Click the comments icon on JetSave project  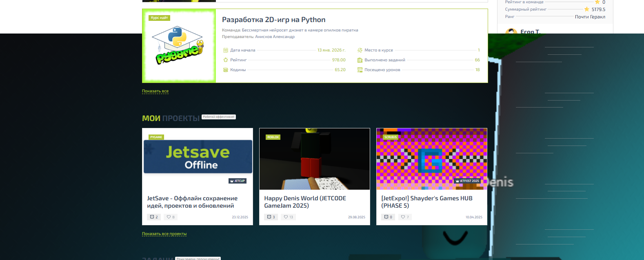pyautogui.click(x=152, y=217)
